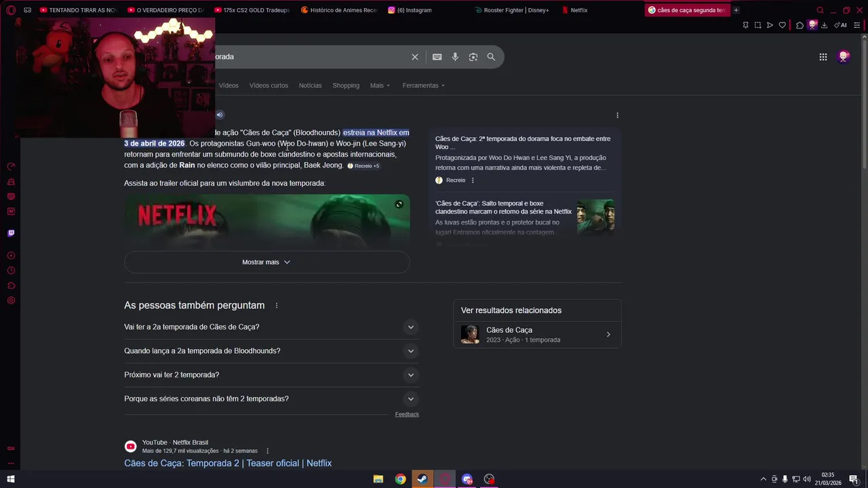868x488 pixels.
Task: Open the sidebar extensions cube icon
Action: (11, 285)
